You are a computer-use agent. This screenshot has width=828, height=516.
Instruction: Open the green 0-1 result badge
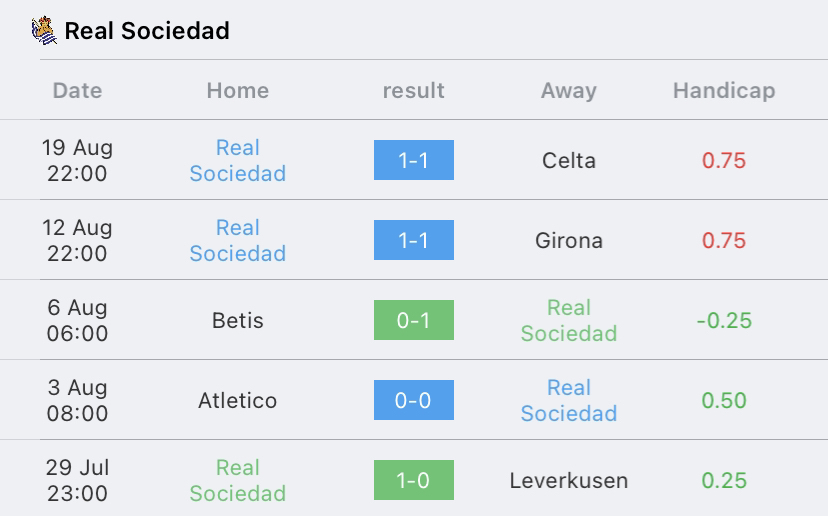413,320
